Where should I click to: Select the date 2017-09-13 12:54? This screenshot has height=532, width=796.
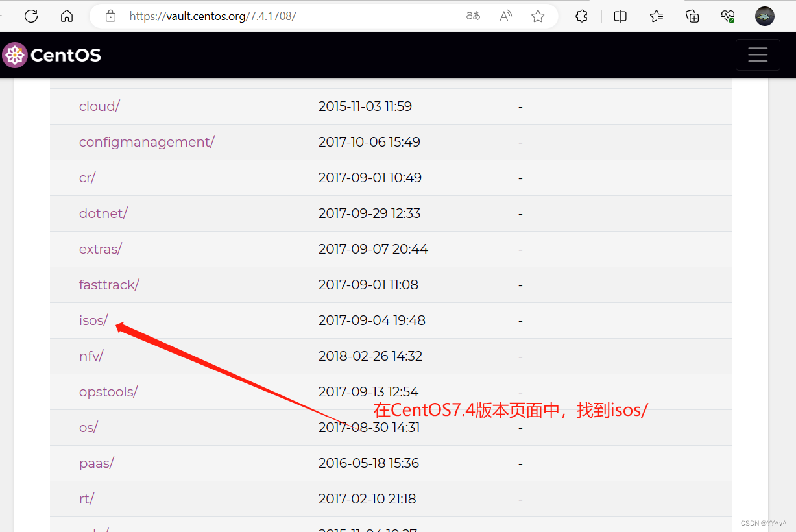tap(368, 392)
